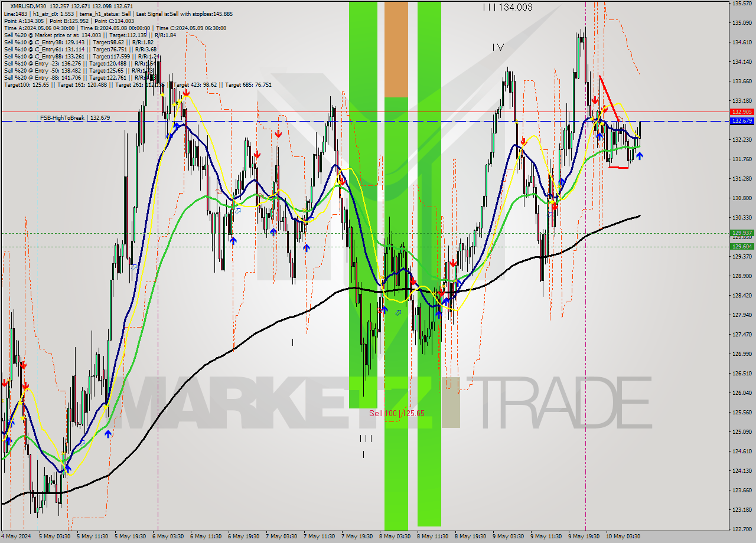This screenshot has height=543, width=756.
Task: Select the green 129.604 price tag
Action: click(742, 247)
